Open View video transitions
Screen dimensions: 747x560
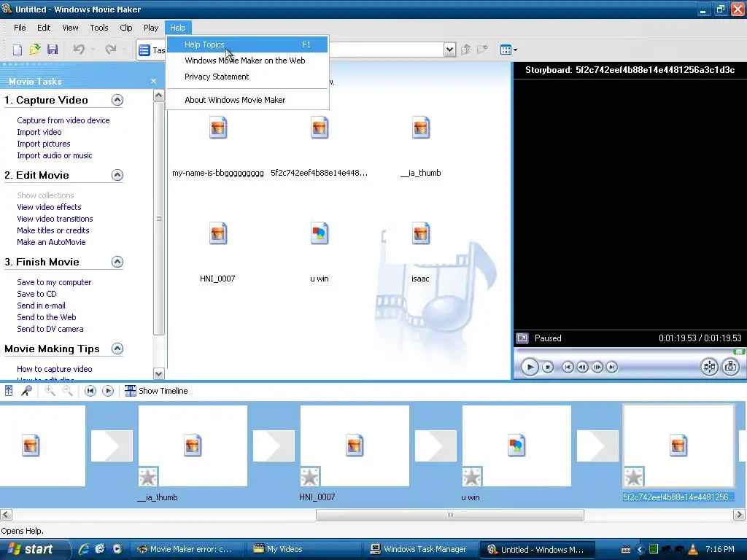55,219
